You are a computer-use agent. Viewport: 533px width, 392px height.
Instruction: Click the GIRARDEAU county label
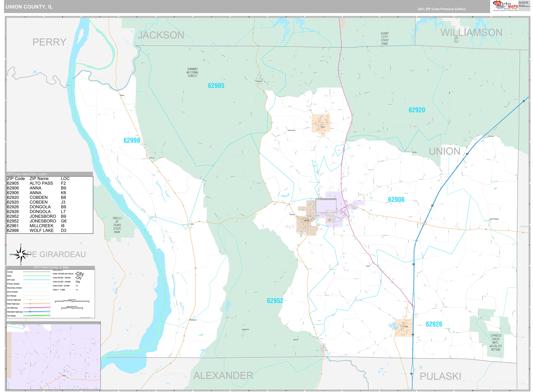pyautogui.click(x=63, y=254)
